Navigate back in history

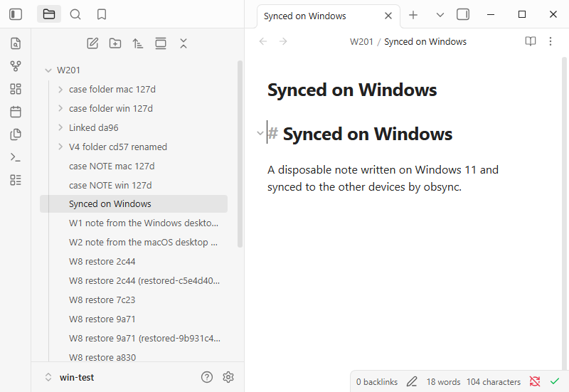[263, 41]
